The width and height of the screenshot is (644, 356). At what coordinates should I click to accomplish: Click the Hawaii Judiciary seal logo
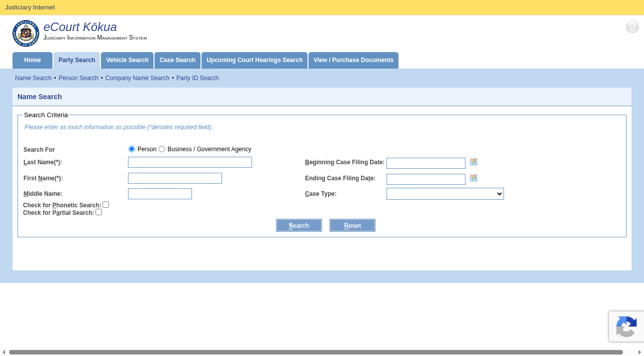(26, 34)
